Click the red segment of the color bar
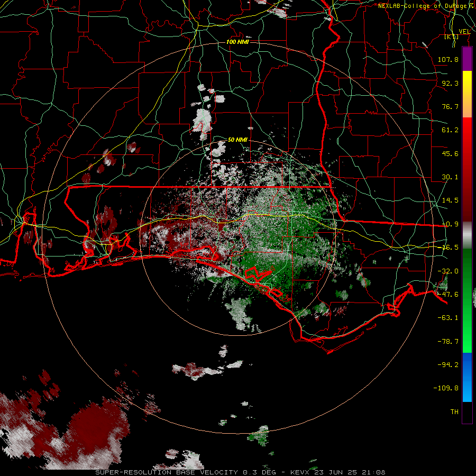Image resolution: width=476 pixels, height=476 pixels. click(467, 169)
